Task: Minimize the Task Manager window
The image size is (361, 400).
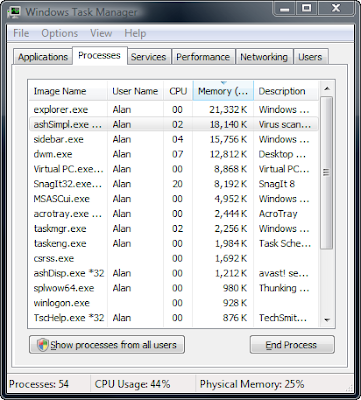Action: pyautogui.click(x=284, y=8)
